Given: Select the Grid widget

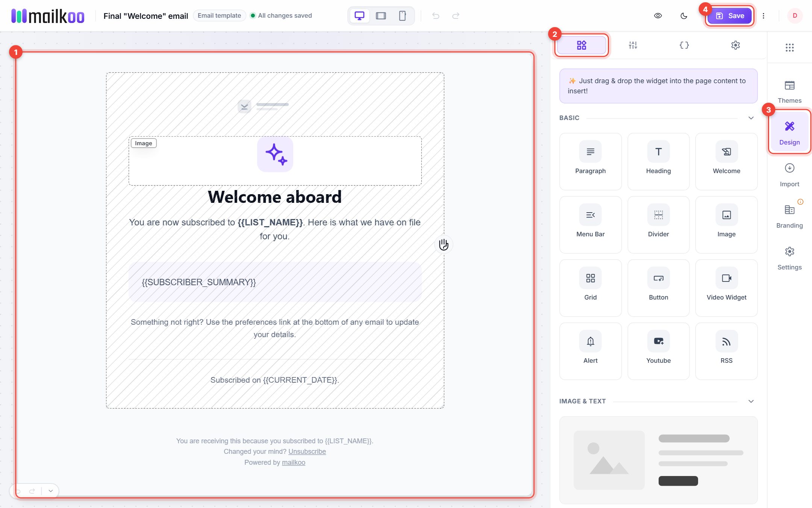Looking at the screenshot, I should tap(590, 288).
